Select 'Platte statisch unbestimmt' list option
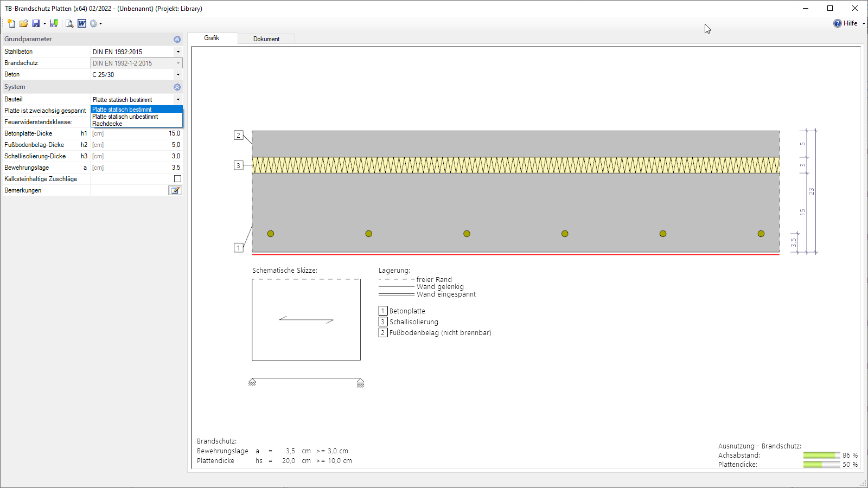Screen dimensions: 868x488 click(137, 117)
